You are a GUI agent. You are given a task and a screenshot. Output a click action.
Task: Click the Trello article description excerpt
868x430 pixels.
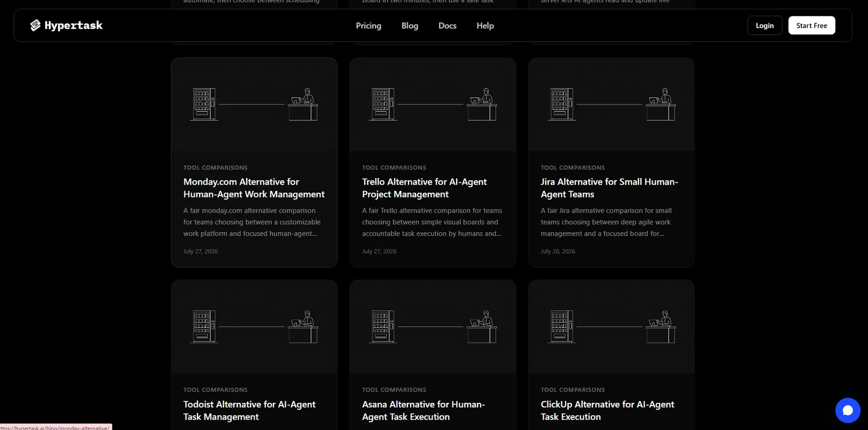point(432,222)
